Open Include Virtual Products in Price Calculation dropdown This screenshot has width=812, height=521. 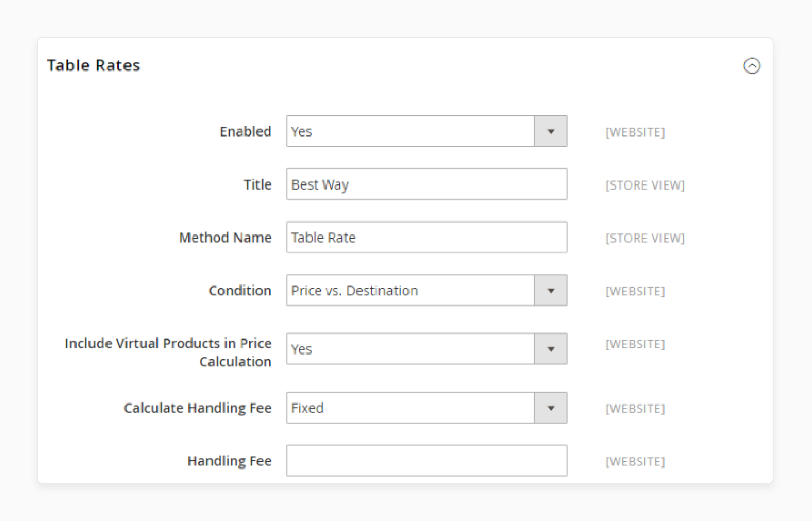(x=427, y=349)
